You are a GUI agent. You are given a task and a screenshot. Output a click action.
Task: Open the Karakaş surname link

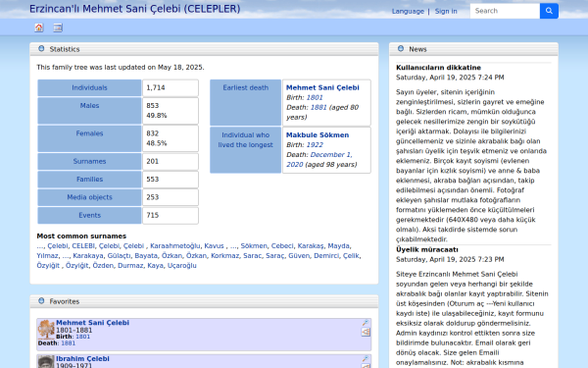click(311, 246)
